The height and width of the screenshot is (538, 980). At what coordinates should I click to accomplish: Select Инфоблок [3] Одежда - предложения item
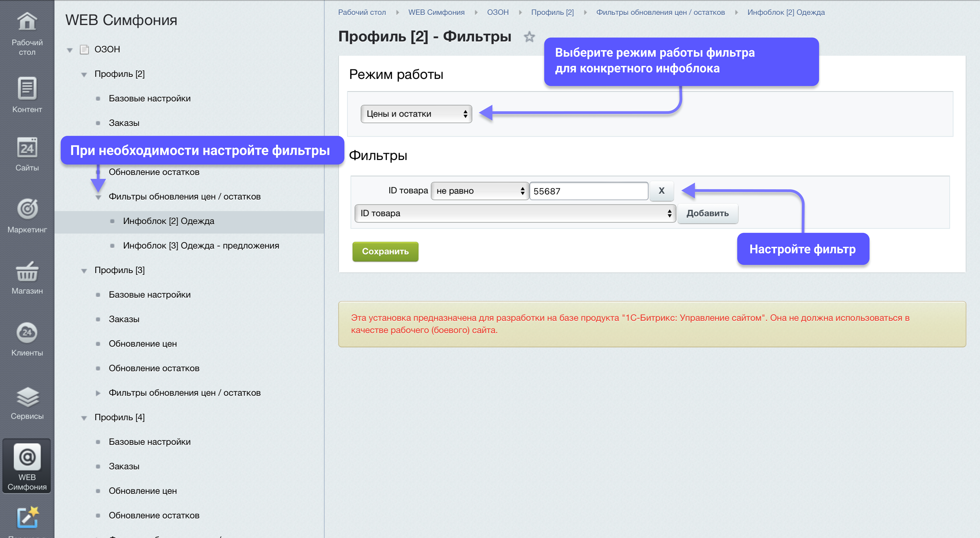pyautogui.click(x=201, y=246)
